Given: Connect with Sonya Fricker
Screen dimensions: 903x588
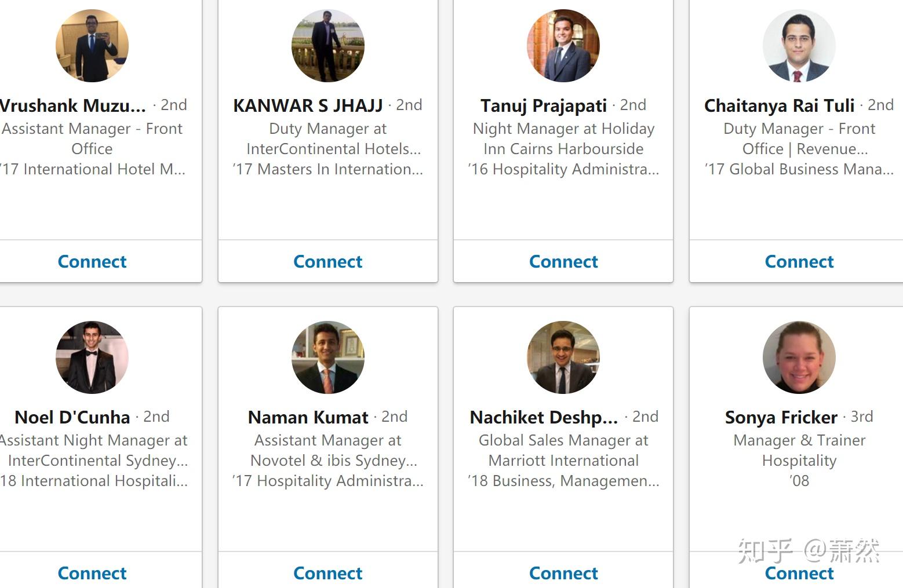Looking at the screenshot, I should (x=799, y=573).
